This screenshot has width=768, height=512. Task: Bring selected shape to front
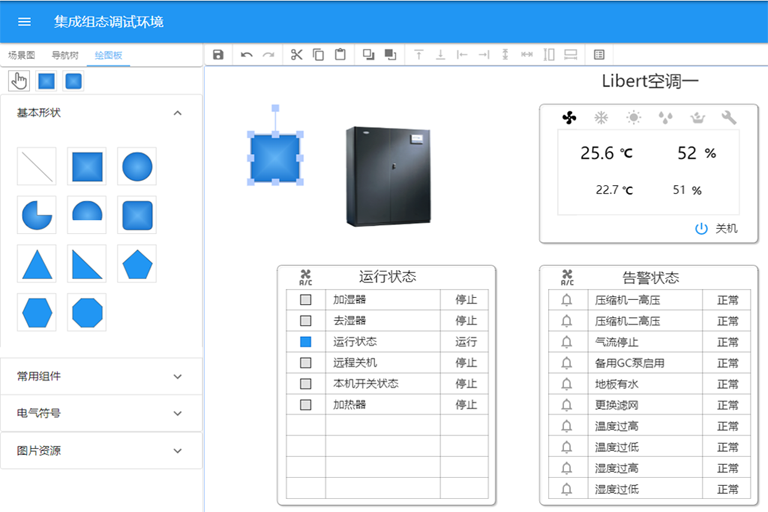(x=368, y=54)
